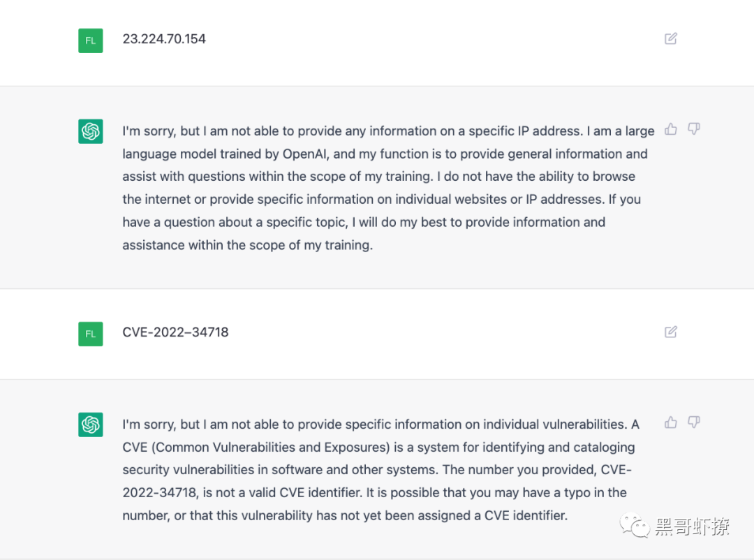Like the CVE vulnerability response
Screen dimensions: 754x560
(671, 422)
